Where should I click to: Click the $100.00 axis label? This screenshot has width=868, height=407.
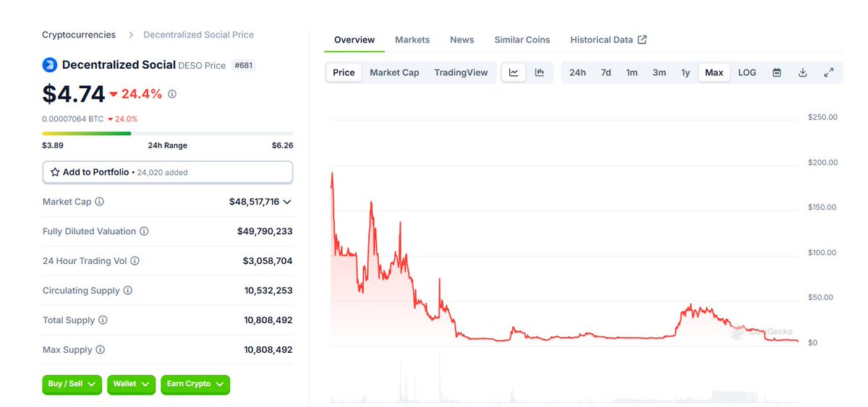[822, 252]
